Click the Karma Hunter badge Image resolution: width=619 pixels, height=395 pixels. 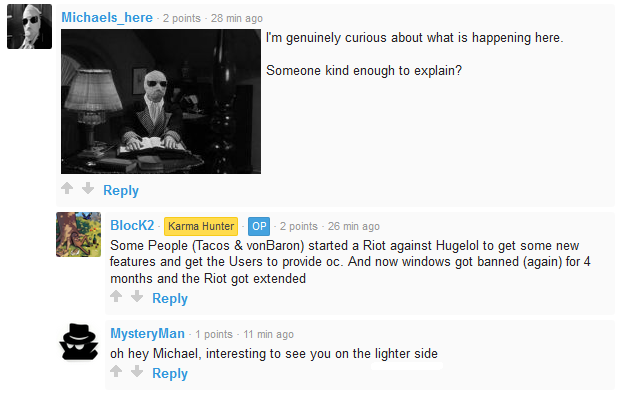[201, 226]
